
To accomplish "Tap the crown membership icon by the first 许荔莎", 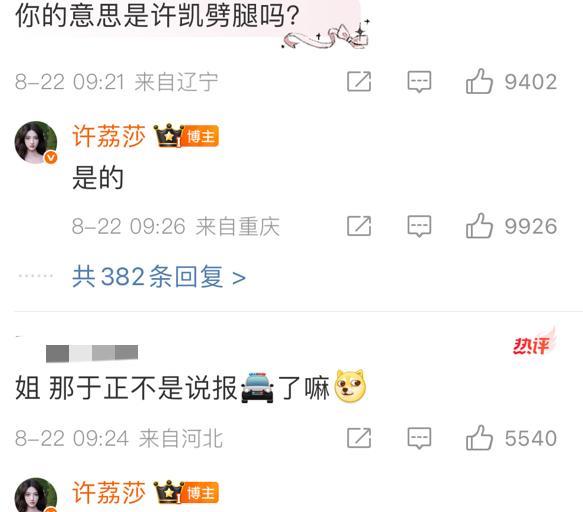I will click(x=168, y=135).
